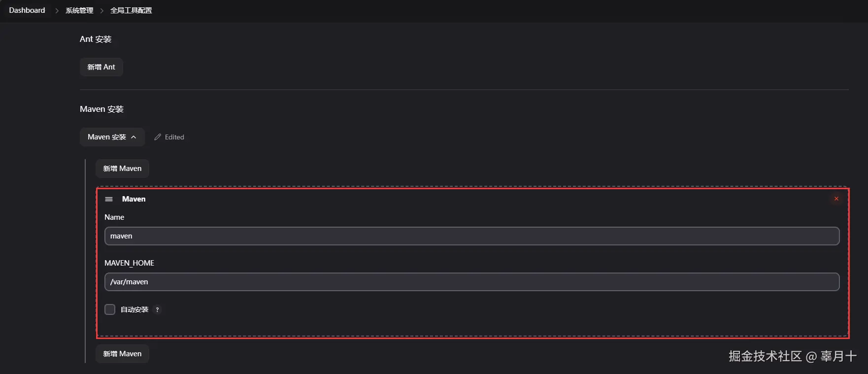
Task: Click the chevron after the 系统管理 breadcrumb
Action: pyautogui.click(x=102, y=11)
